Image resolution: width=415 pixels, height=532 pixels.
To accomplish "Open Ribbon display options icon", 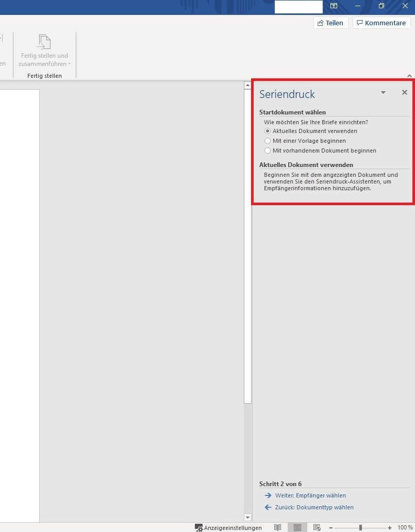I will click(x=334, y=6).
